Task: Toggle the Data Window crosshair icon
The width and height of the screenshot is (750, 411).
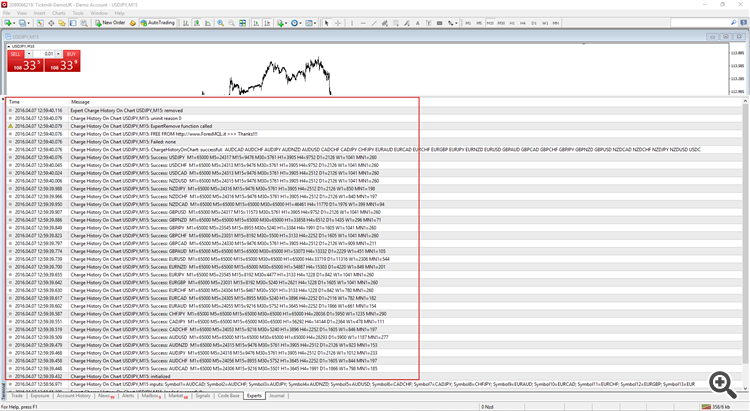Action: [51, 23]
